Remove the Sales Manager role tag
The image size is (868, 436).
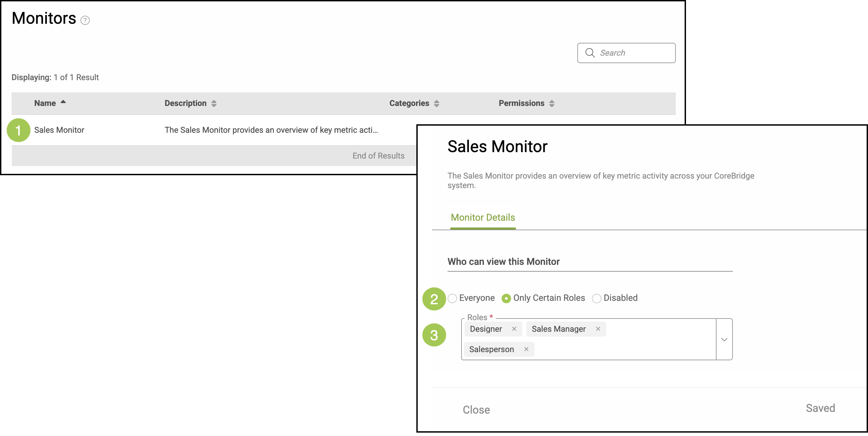(598, 329)
